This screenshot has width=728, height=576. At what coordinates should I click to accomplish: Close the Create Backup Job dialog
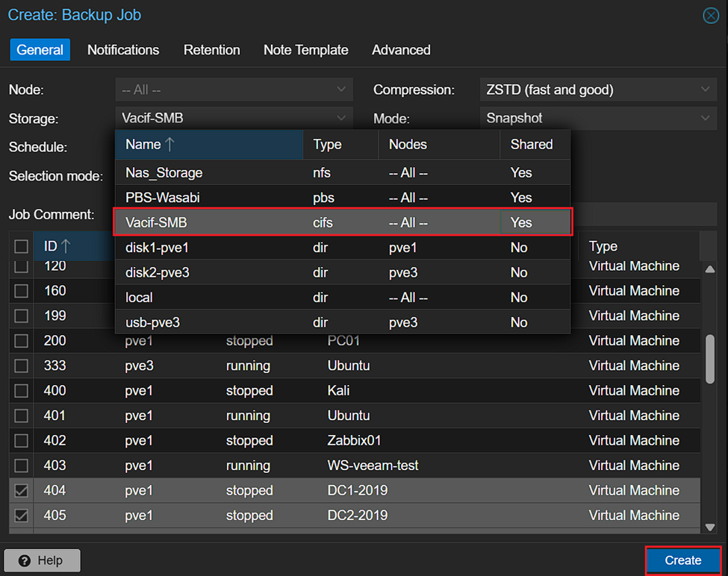711,16
